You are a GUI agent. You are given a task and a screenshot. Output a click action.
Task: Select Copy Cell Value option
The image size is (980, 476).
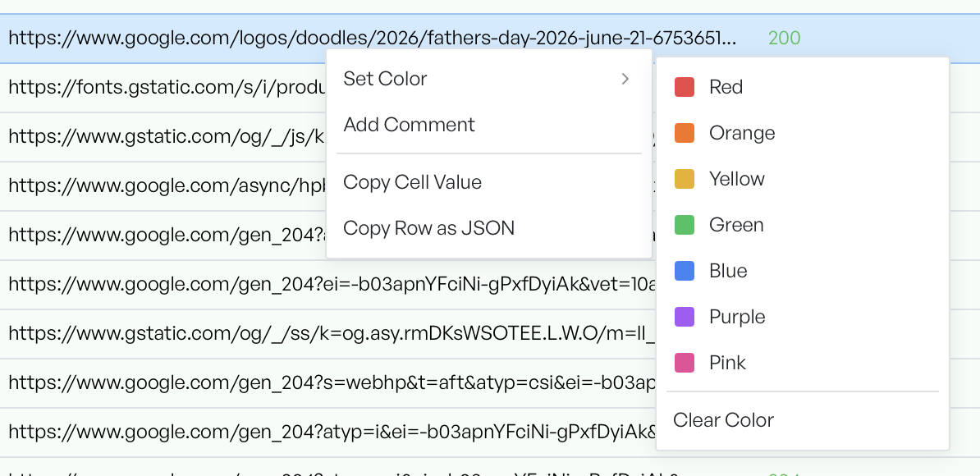(488, 181)
